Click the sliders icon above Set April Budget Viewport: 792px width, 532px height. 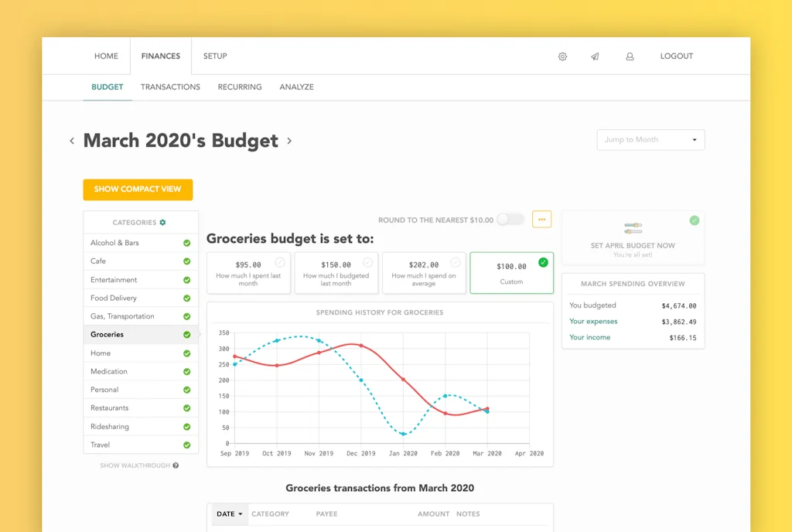[633, 228]
